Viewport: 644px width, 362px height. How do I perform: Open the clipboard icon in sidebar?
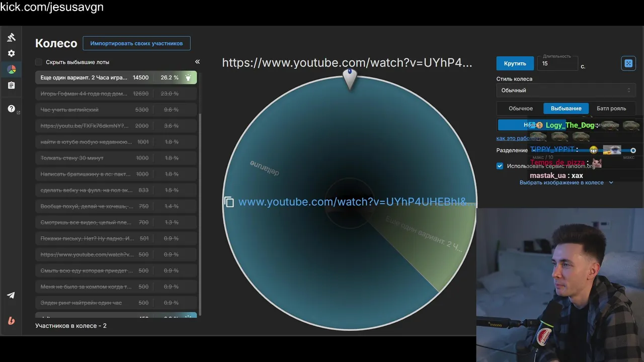click(11, 85)
